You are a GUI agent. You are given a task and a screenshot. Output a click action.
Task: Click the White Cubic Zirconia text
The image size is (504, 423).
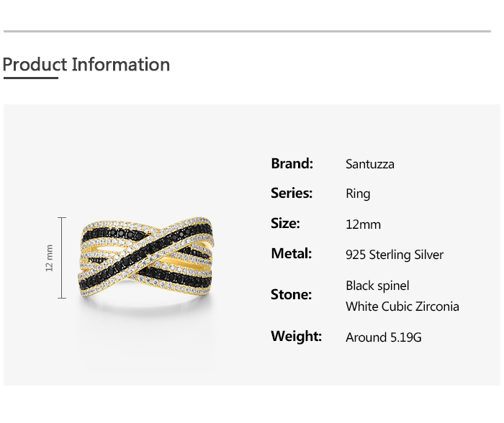[402, 306]
